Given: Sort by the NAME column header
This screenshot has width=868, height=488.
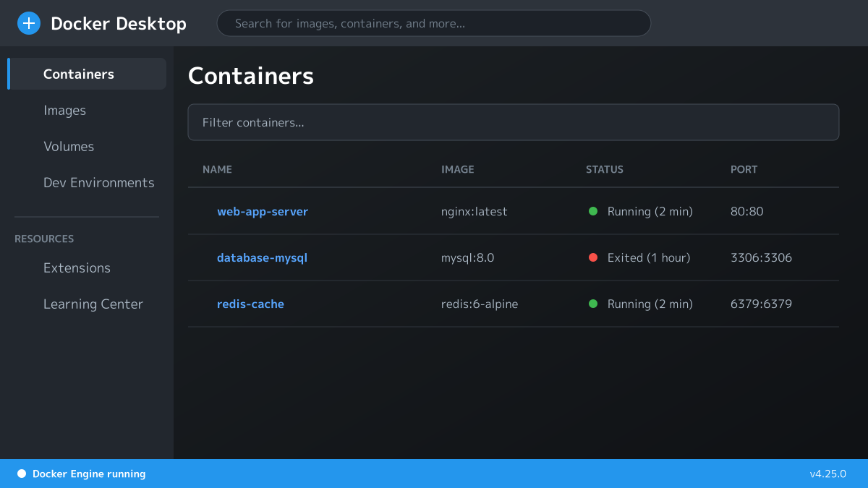Looking at the screenshot, I should (x=217, y=169).
